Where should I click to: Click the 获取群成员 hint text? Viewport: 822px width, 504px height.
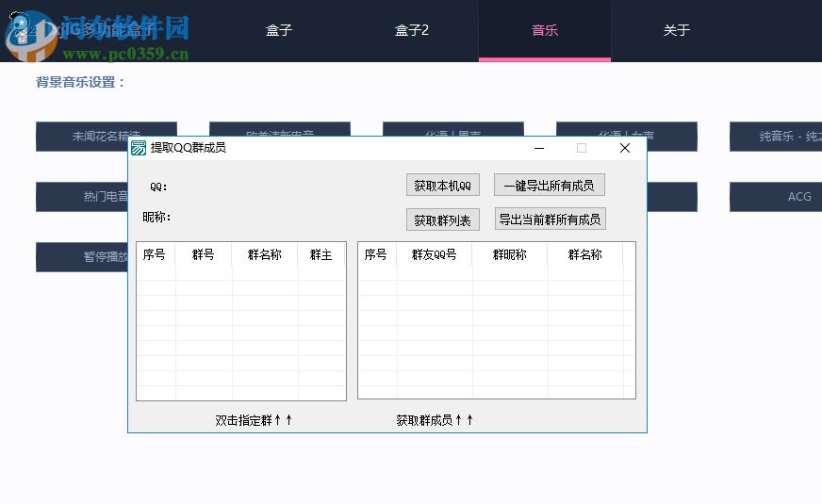pos(435,420)
